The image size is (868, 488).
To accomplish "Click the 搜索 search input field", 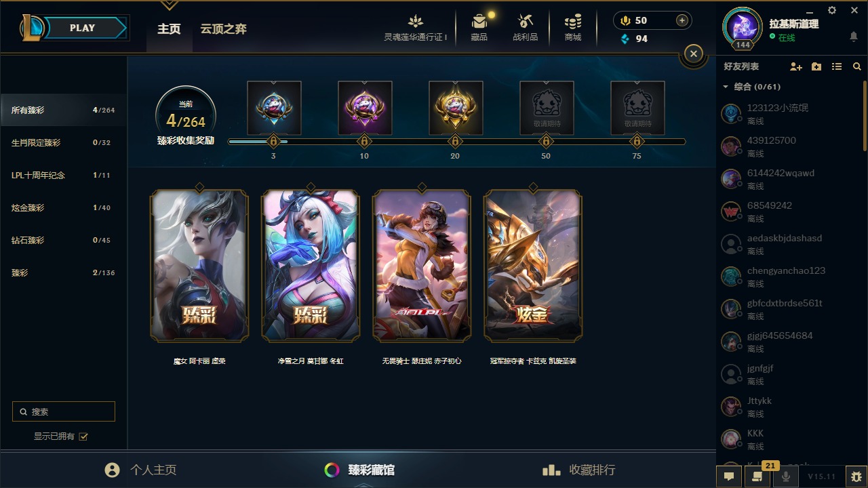I will click(64, 411).
